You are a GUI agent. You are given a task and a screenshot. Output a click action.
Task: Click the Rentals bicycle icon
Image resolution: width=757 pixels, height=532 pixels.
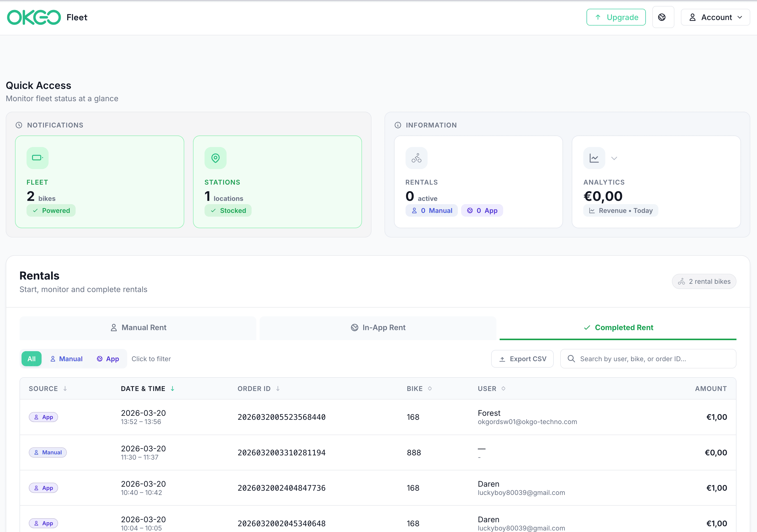click(416, 158)
